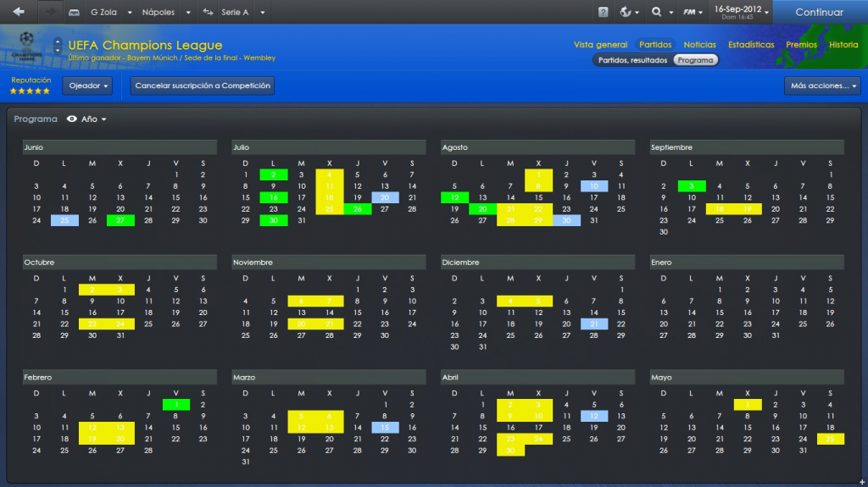
Task: Open the date 16-Sep-2012 dropdown
Action: 741,12
